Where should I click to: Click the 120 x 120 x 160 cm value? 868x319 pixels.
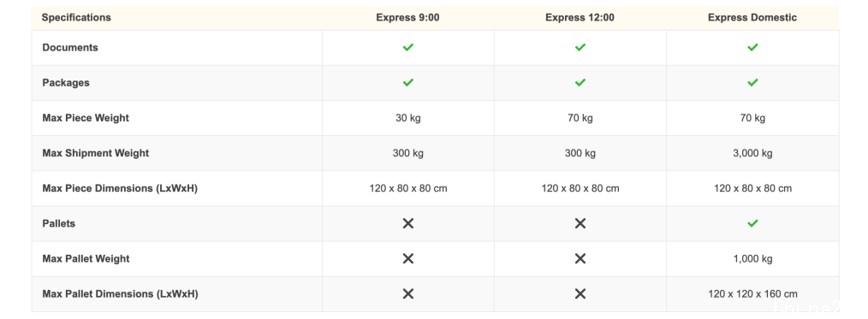[752, 293]
